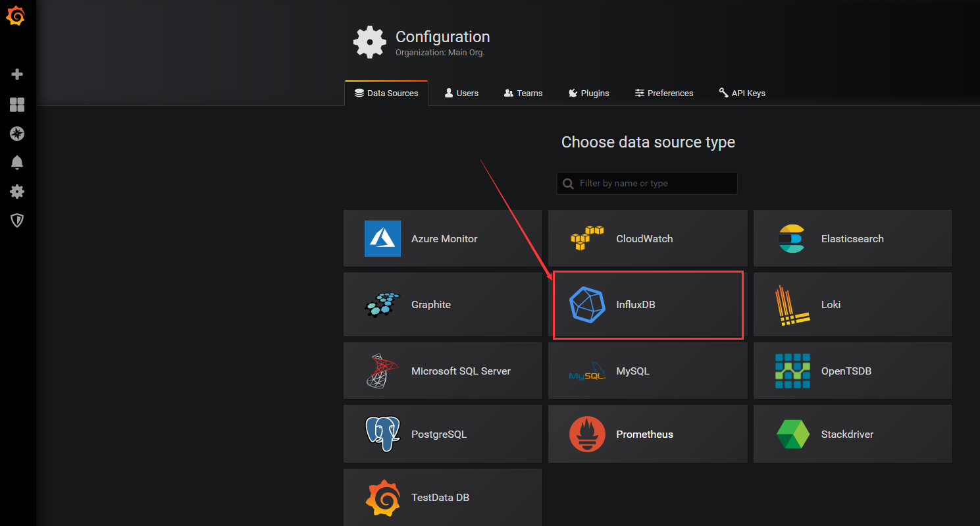Click the Graphite logo icon

[382, 304]
